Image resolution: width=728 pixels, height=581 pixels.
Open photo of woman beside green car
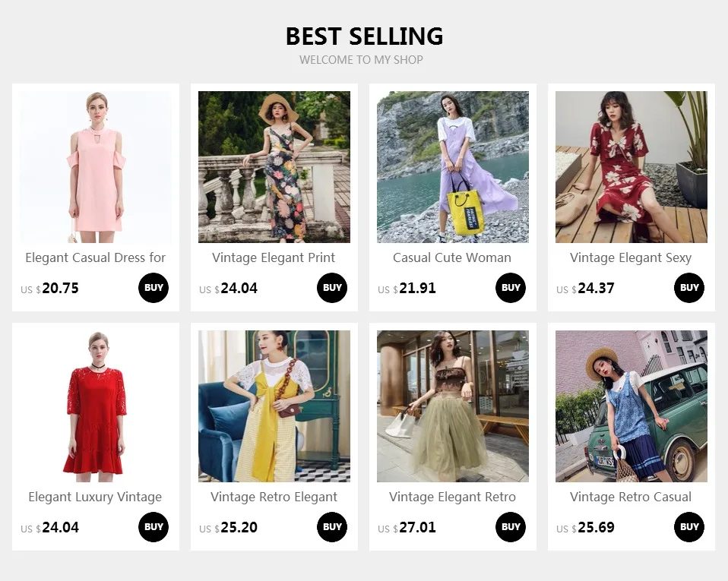click(631, 406)
